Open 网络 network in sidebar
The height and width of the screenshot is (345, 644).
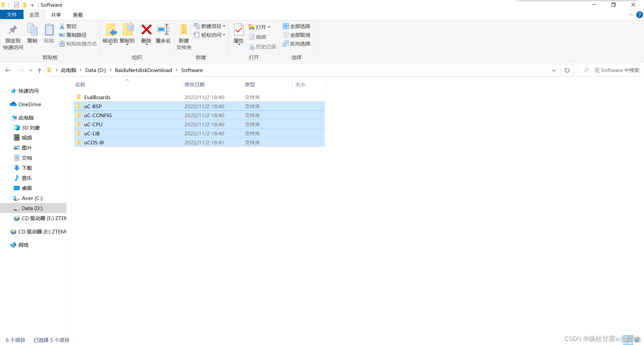click(19, 245)
